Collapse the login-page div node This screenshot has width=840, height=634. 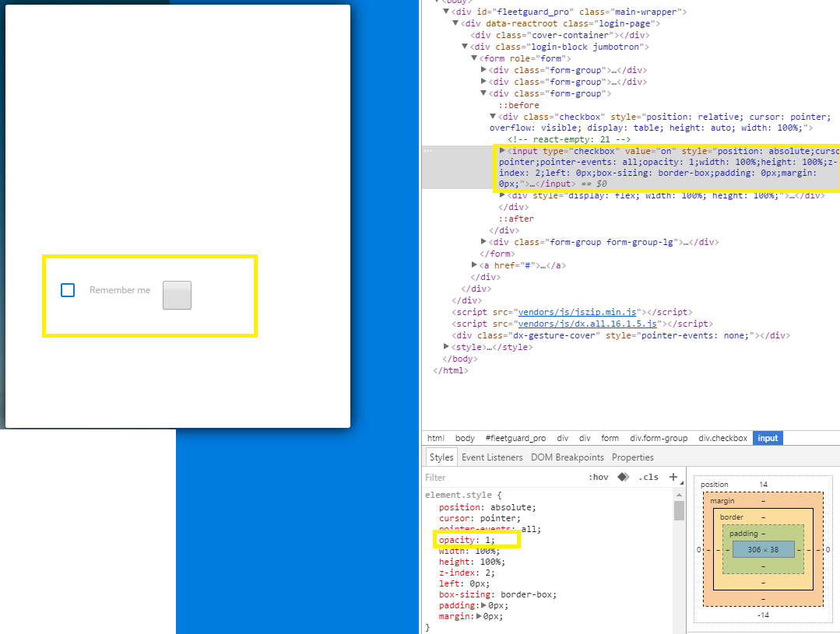tap(455, 23)
